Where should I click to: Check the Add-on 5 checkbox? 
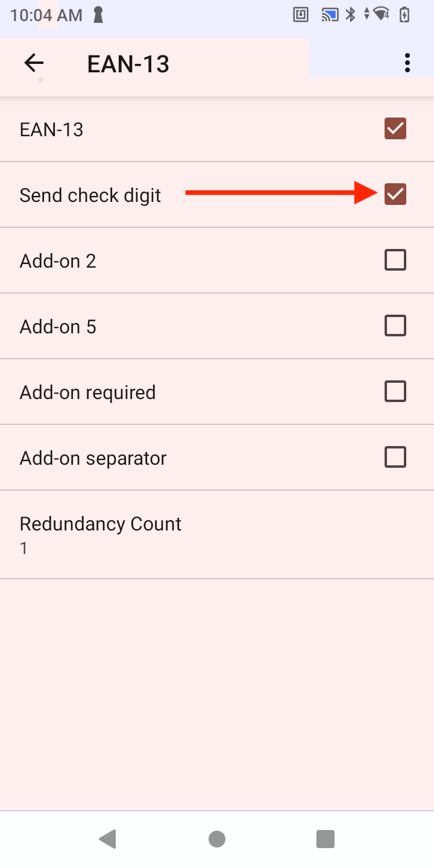pyautogui.click(x=395, y=325)
